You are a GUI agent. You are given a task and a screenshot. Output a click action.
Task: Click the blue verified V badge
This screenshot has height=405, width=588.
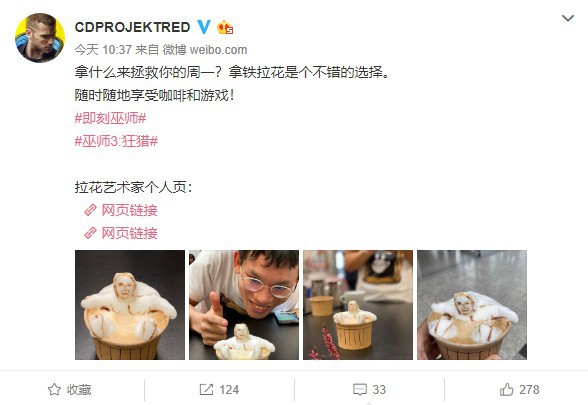point(204,27)
